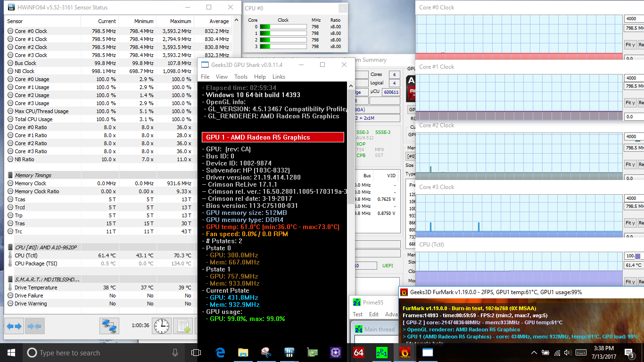Click the red 64 taskbar icon
Image resolution: width=644 pixels, height=362 pixels.
(358, 353)
